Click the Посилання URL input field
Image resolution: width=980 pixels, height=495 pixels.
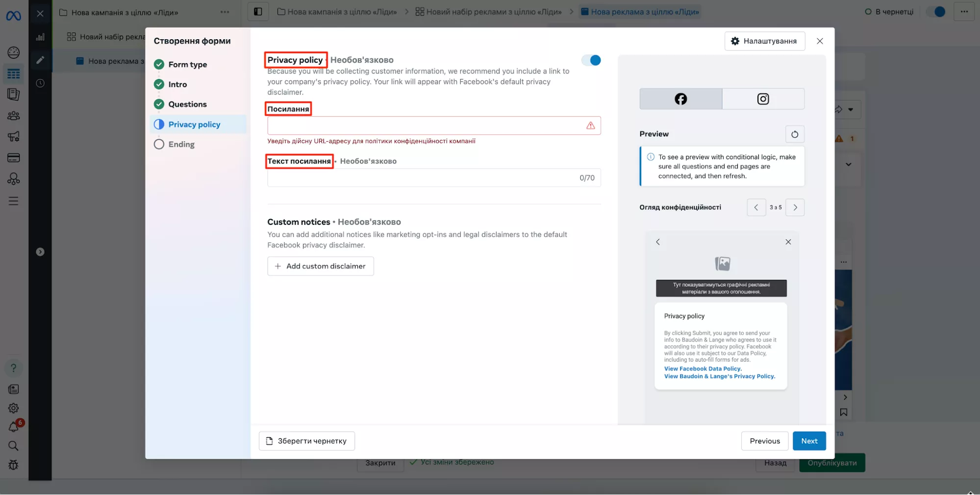click(425, 125)
